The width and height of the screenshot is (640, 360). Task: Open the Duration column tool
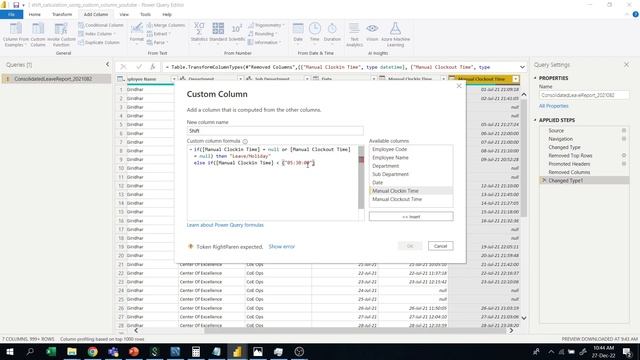click(x=332, y=33)
